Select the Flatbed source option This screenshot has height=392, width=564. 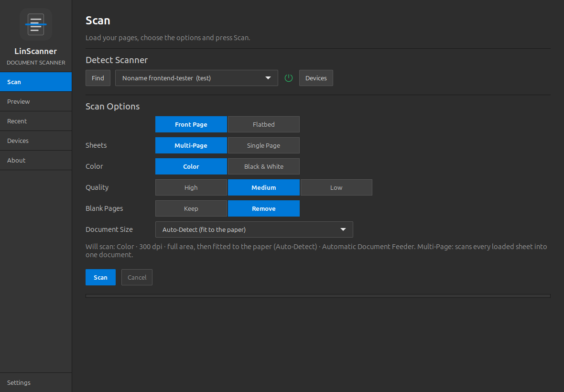(264, 124)
